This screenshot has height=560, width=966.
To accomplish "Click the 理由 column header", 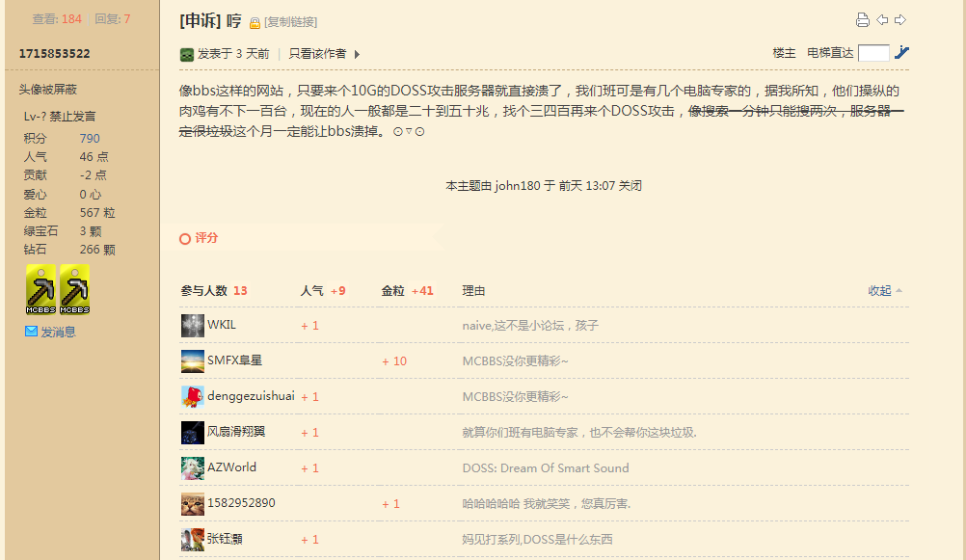I will click(473, 291).
